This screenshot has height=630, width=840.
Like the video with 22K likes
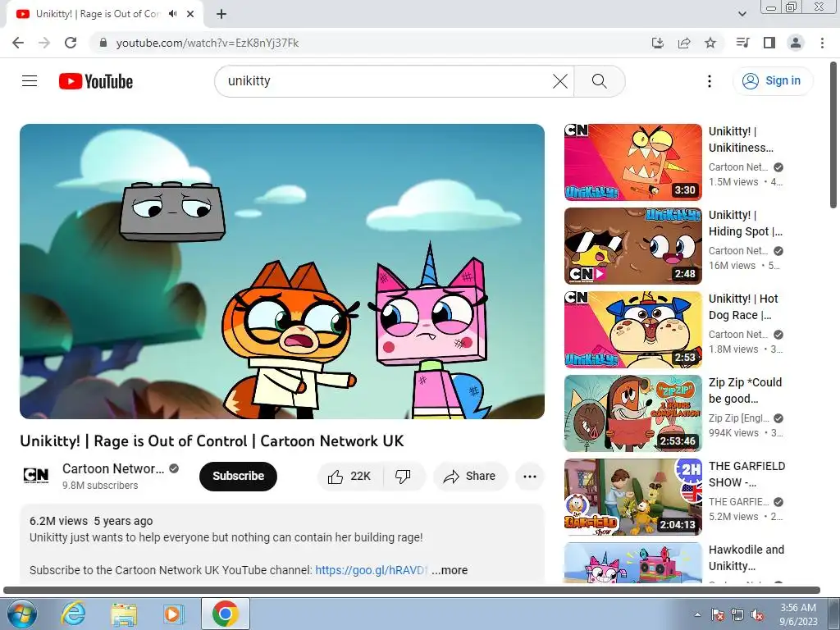coord(349,476)
